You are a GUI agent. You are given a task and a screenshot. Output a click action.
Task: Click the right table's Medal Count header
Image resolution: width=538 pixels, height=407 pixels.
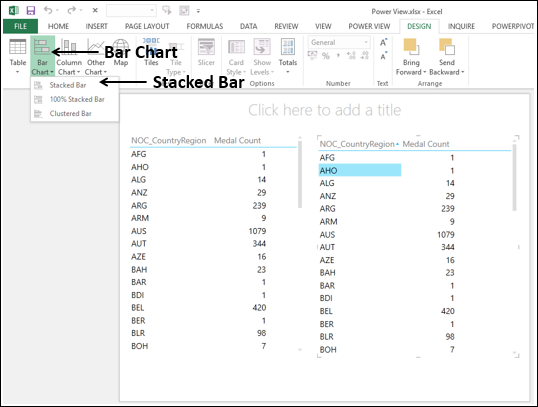pyautogui.click(x=426, y=144)
